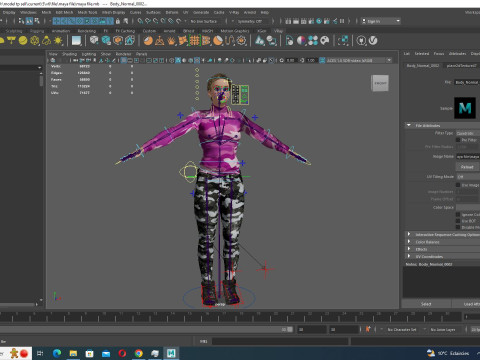Open the Color Space dropdown

point(468,207)
